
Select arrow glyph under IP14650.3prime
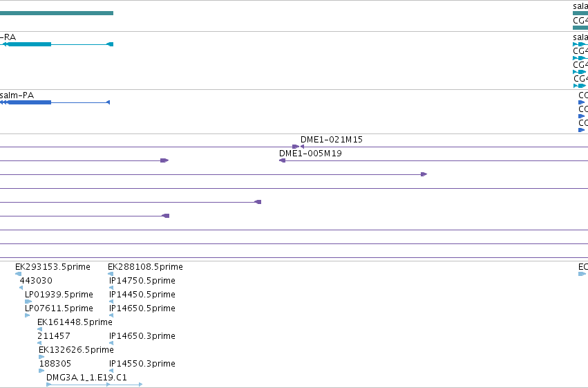tap(111, 343)
